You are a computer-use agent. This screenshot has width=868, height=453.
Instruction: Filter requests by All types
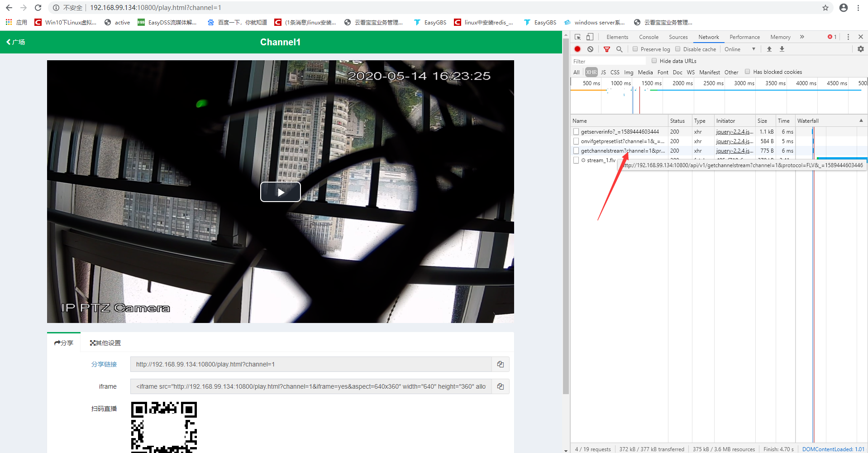tap(576, 72)
